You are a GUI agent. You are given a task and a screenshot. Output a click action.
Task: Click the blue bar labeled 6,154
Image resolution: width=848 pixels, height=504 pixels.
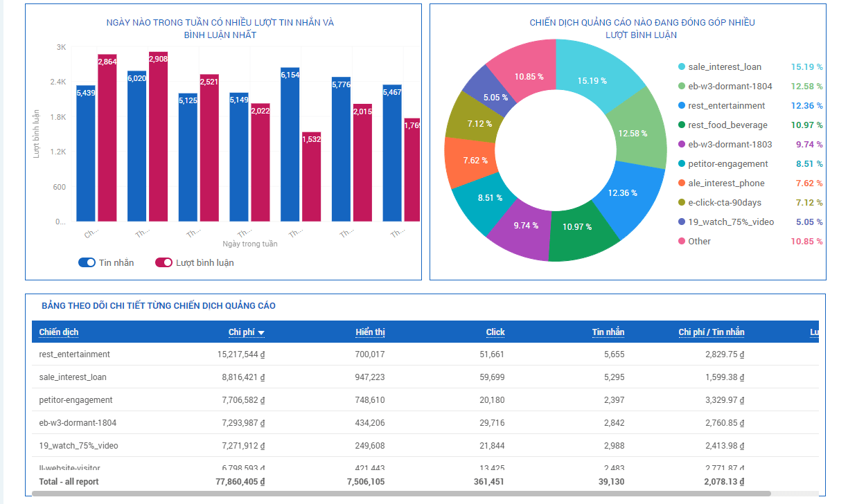tap(290, 145)
